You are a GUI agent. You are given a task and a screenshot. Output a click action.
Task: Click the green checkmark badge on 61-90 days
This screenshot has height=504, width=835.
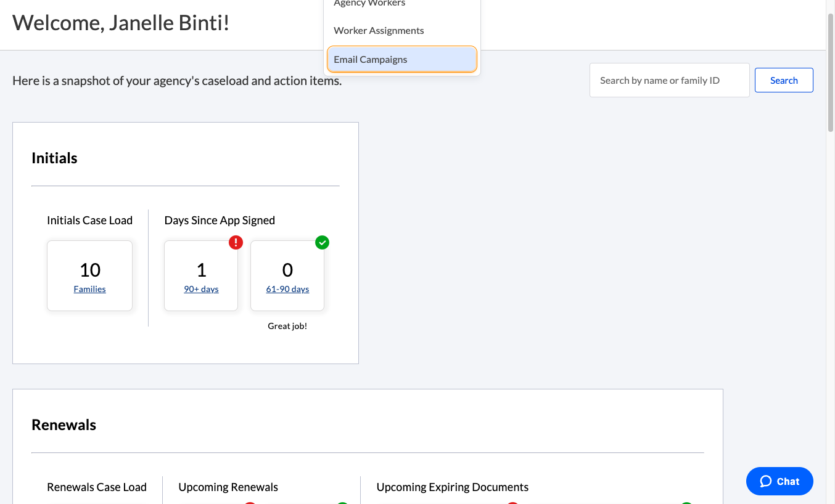(x=322, y=242)
